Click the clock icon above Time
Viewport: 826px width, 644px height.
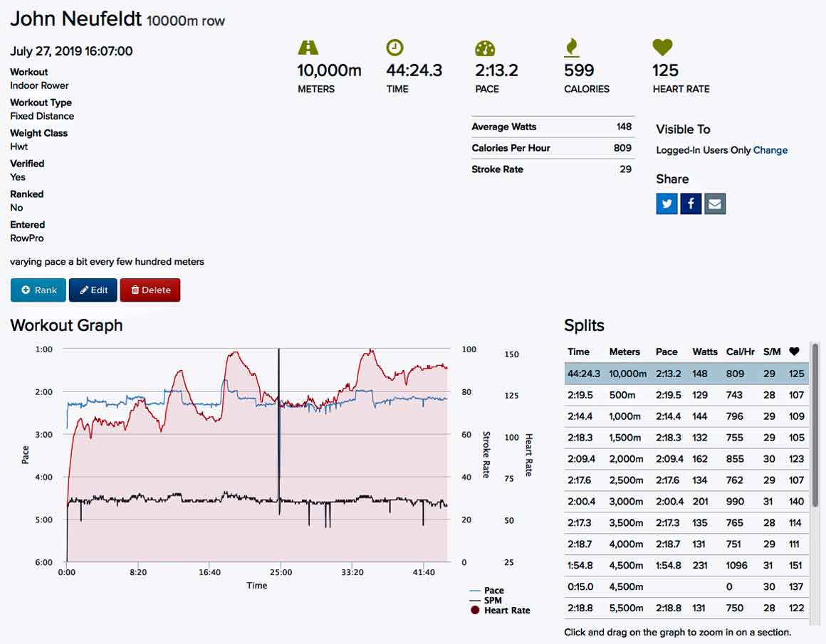394,48
